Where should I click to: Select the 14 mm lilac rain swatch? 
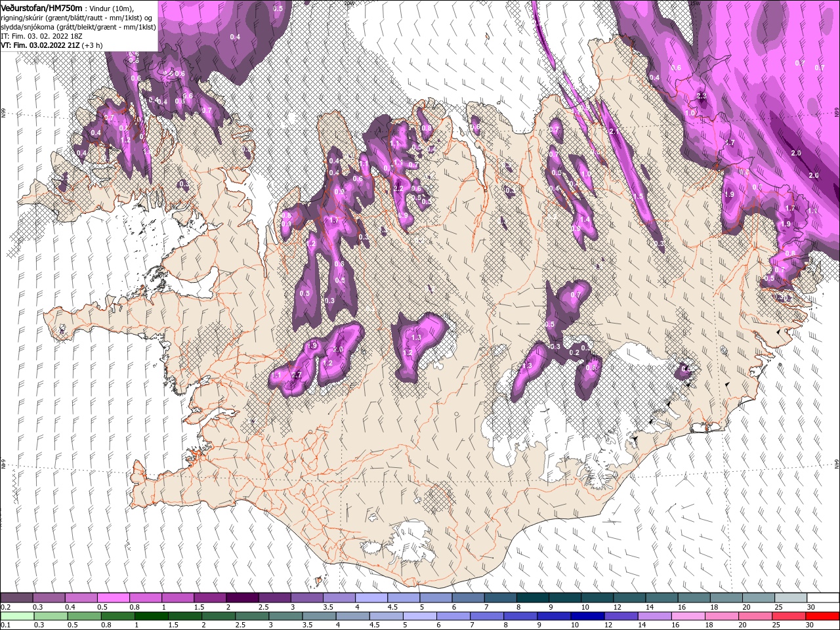(655, 616)
